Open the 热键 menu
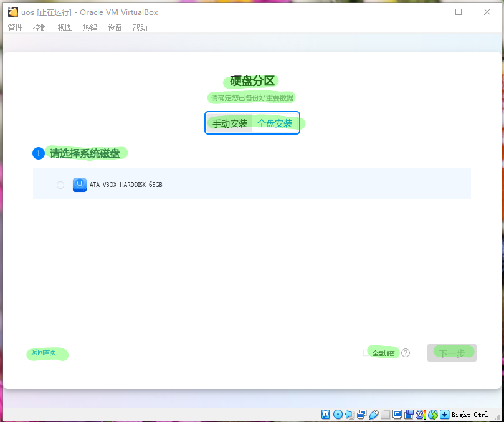Screen dimensions: 504x422 point(90,27)
